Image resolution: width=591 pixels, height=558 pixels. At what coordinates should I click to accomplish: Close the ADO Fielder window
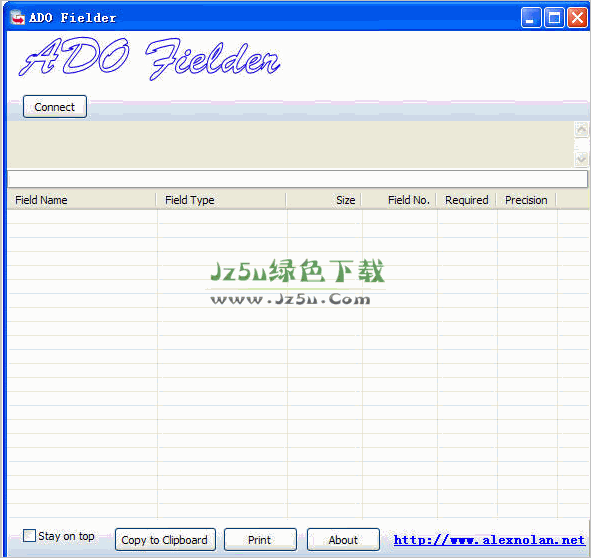click(x=577, y=17)
